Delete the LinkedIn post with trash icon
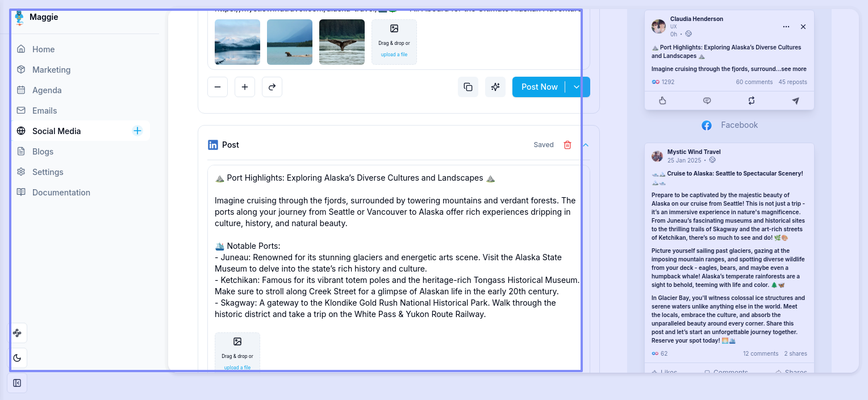 (x=567, y=145)
